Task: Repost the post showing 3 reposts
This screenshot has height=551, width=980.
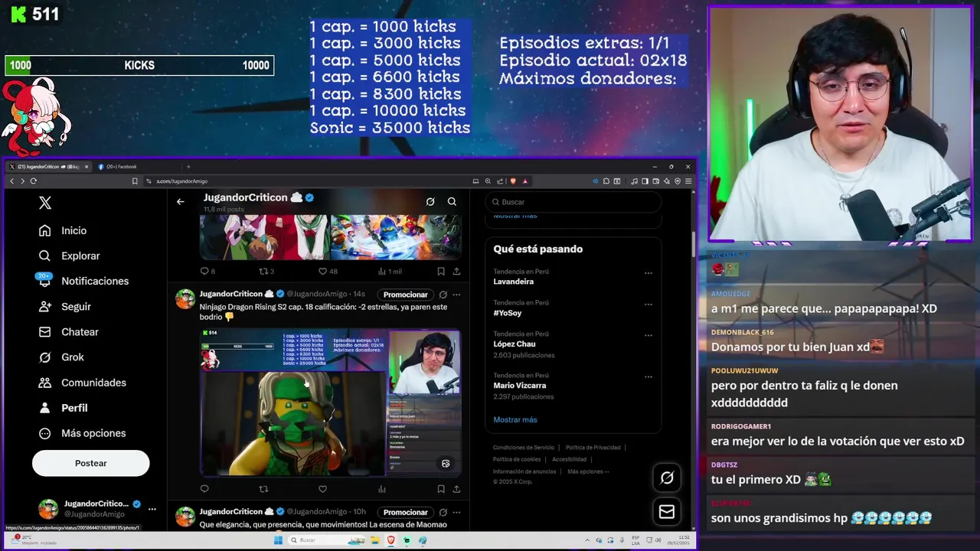Action: [x=266, y=271]
